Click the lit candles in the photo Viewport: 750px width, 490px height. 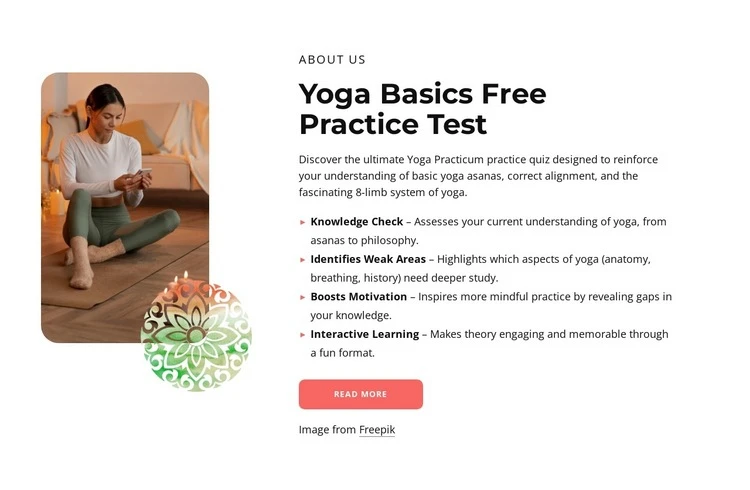tap(178, 282)
